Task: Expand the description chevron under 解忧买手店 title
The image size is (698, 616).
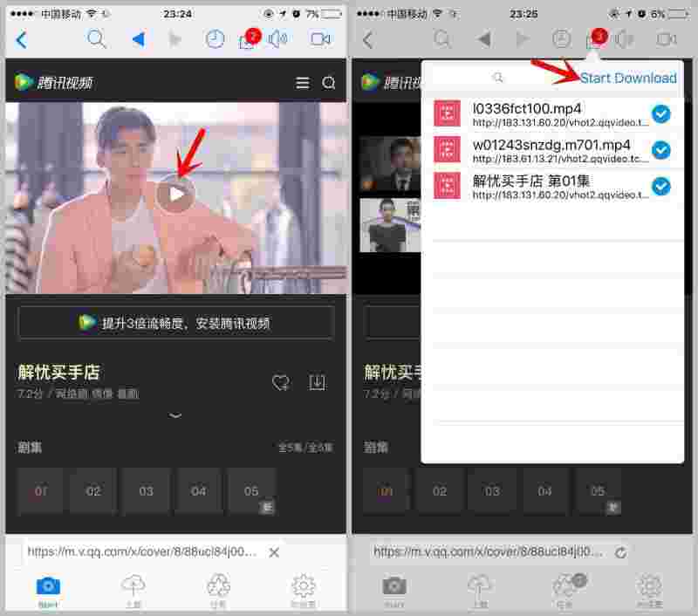Action: point(175,415)
